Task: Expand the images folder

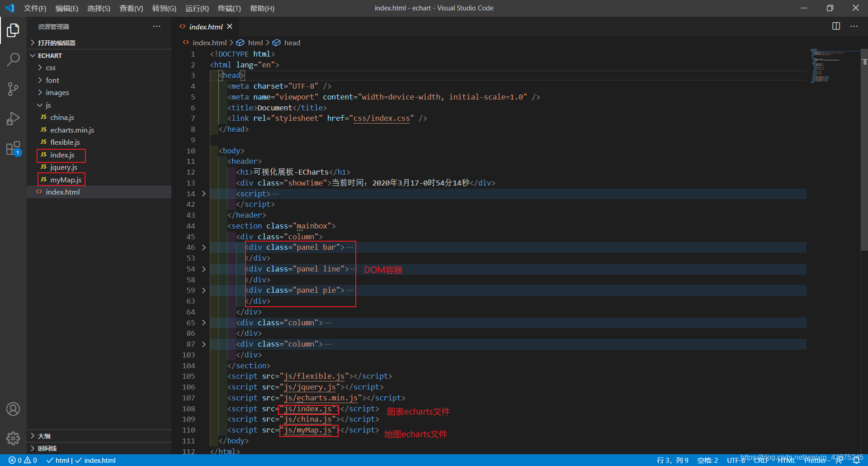Action: (99, 92)
